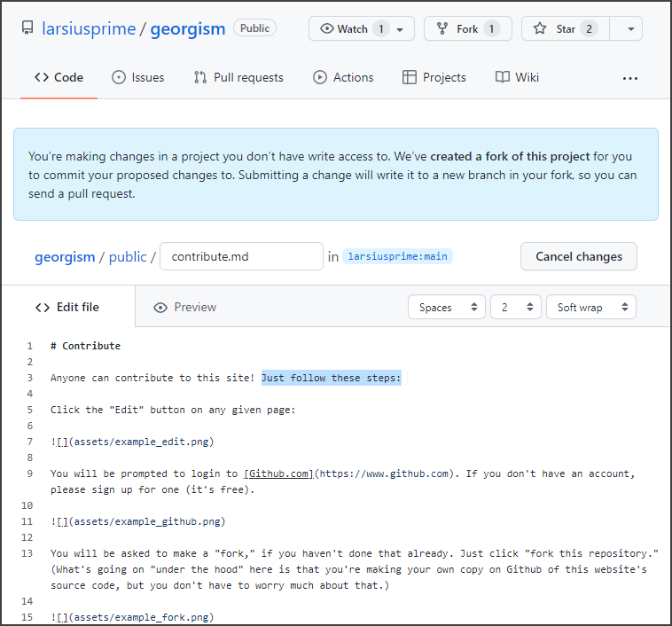This screenshot has width=672, height=626.
Task: Click the larsiusprime:main branch label
Action: click(x=398, y=256)
